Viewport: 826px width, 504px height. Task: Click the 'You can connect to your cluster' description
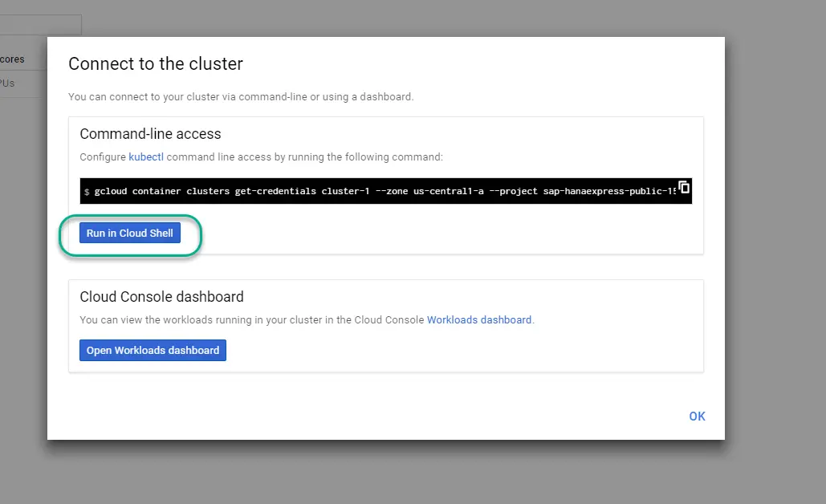241,97
